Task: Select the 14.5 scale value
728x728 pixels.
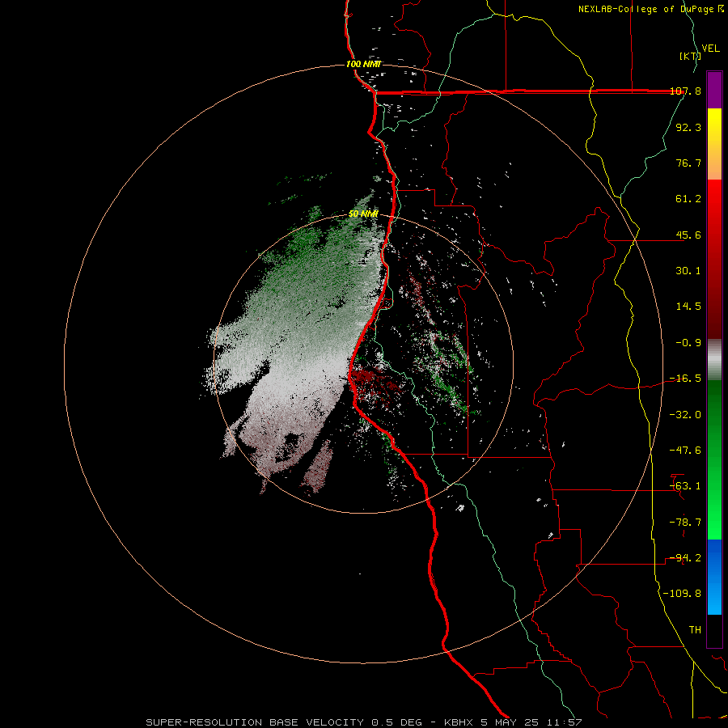Action: click(688, 307)
